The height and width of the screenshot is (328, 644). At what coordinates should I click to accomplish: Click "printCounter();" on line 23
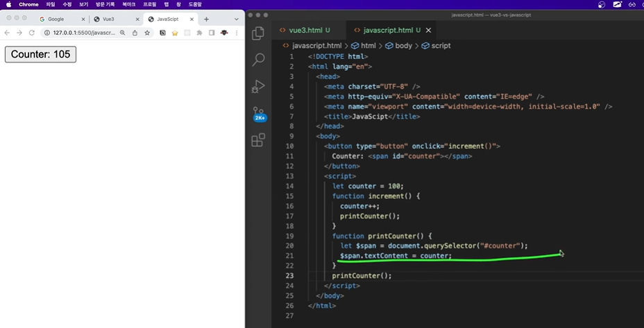click(x=362, y=276)
